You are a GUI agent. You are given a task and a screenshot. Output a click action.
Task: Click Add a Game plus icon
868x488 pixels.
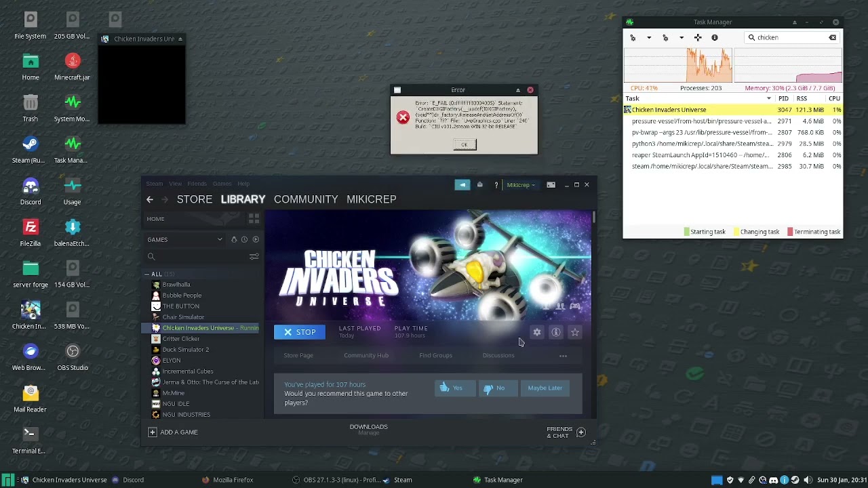pos(152,432)
